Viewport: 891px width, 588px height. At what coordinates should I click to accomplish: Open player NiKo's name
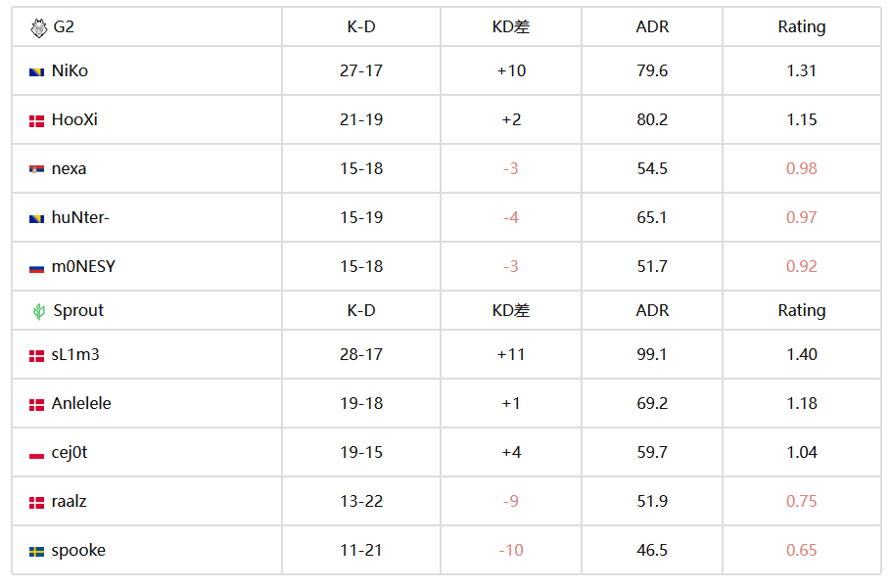(x=70, y=71)
